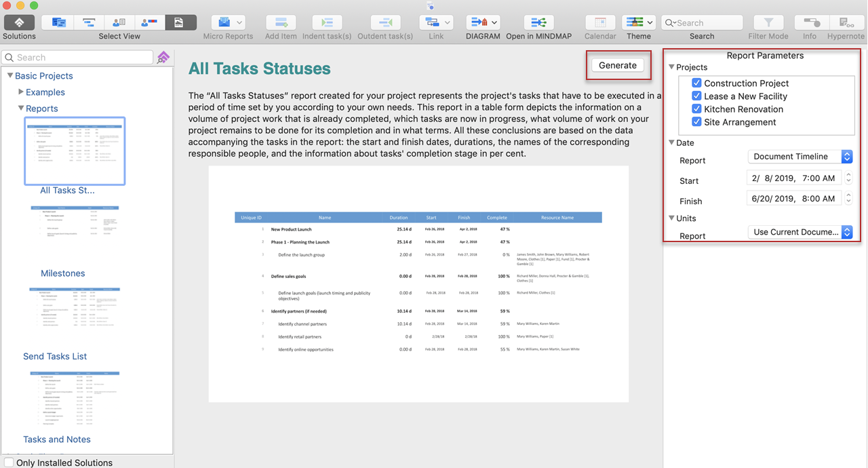The width and height of the screenshot is (868, 468).
Task: Uncheck the Kitchen Renovation checkbox
Action: [x=696, y=109]
